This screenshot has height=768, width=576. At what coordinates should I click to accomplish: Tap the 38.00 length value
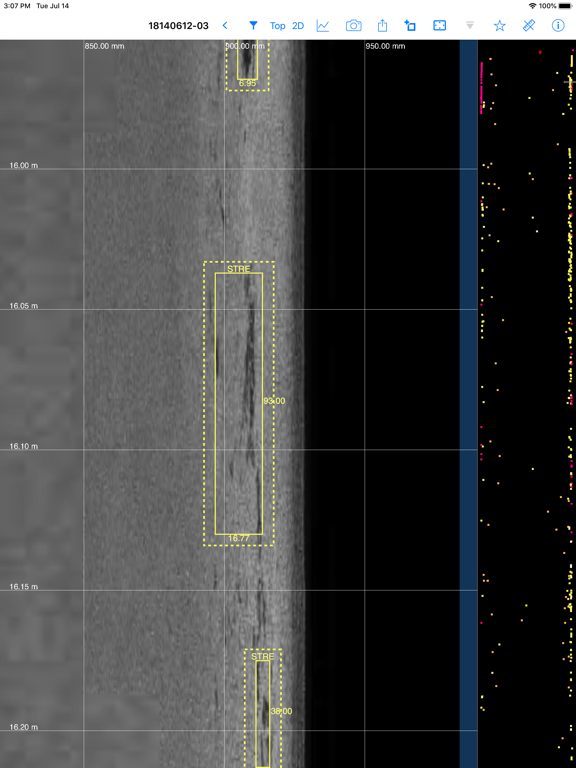(x=282, y=711)
